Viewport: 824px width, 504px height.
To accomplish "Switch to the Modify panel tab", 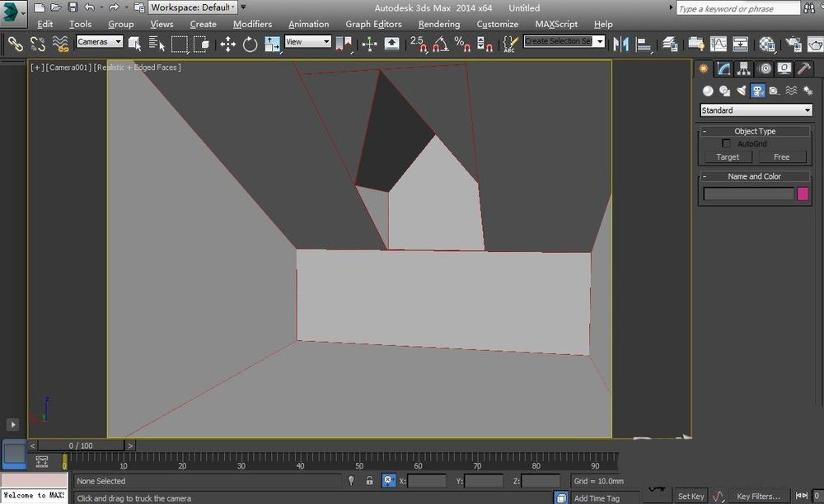I will 723,68.
